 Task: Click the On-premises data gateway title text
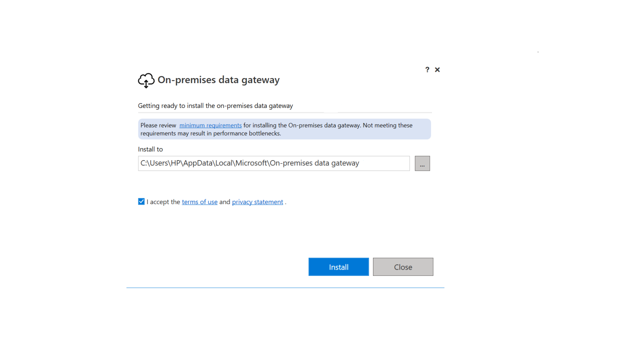[x=219, y=80]
